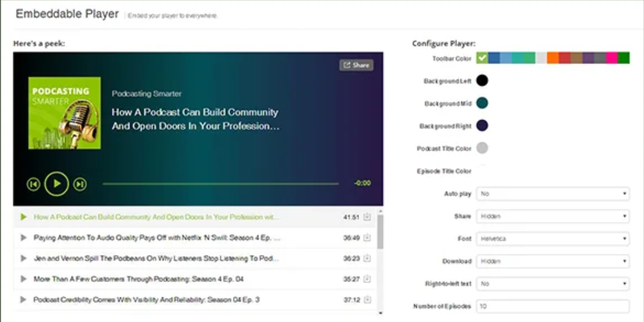Screen dimensions: 644x322
Task: Download icon for the 35:27 episode
Action: (x=367, y=279)
